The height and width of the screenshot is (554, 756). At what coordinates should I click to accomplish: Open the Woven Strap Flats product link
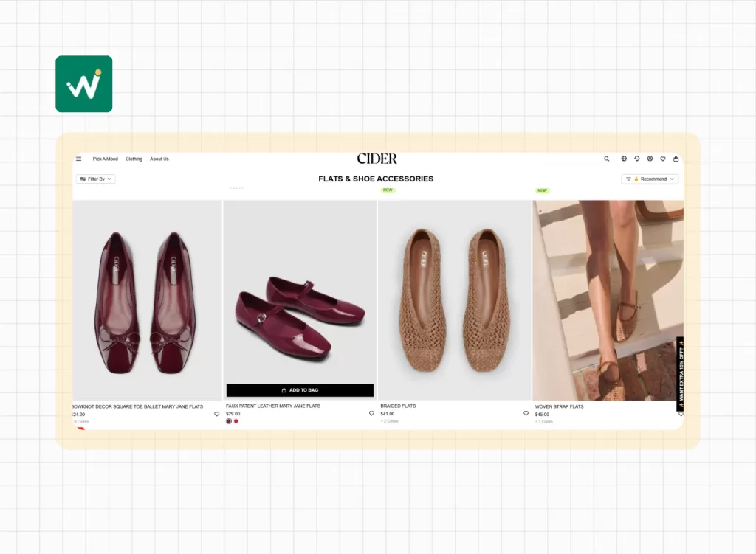click(559, 406)
